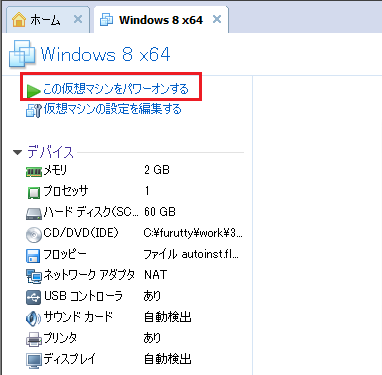This screenshot has height=375, width=382.
Task: Select the フロッピー device label
Action: pyautogui.click(x=65, y=254)
